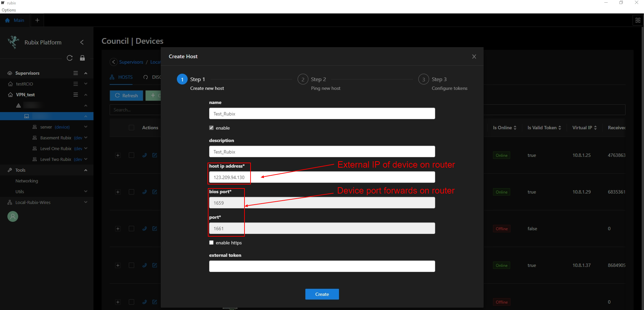Click edit icon in 10.8.1.25 row
The width and height of the screenshot is (644, 310).
click(155, 155)
